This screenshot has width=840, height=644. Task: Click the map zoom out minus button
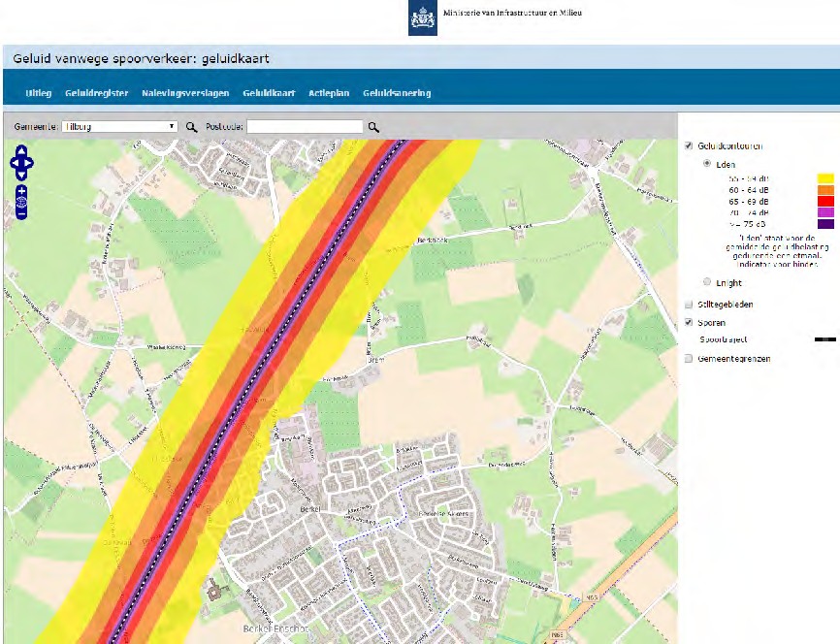pos(21,212)
